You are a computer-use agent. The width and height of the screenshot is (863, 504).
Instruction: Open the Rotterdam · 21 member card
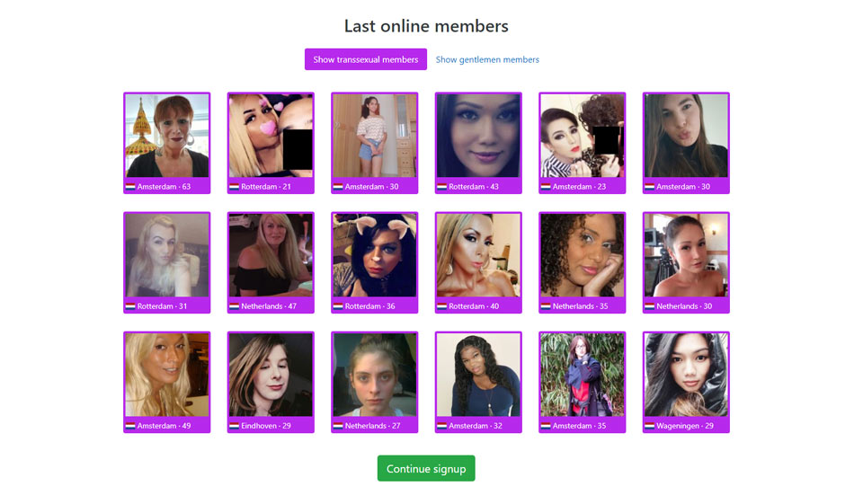click(x=271, y=143)
